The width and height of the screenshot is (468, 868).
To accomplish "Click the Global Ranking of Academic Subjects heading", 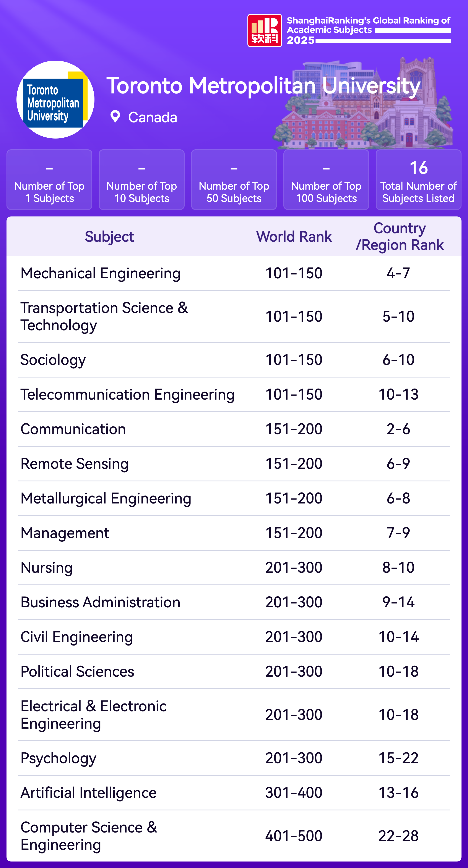I will [368, 25].
